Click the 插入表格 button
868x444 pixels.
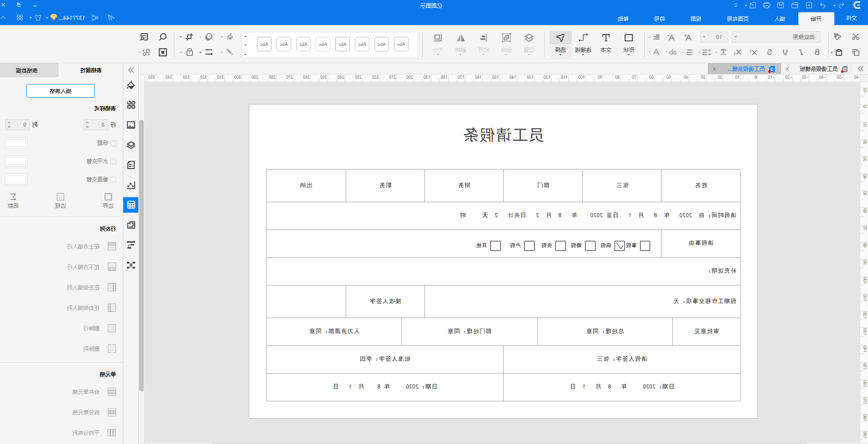(x=61, y=91)
